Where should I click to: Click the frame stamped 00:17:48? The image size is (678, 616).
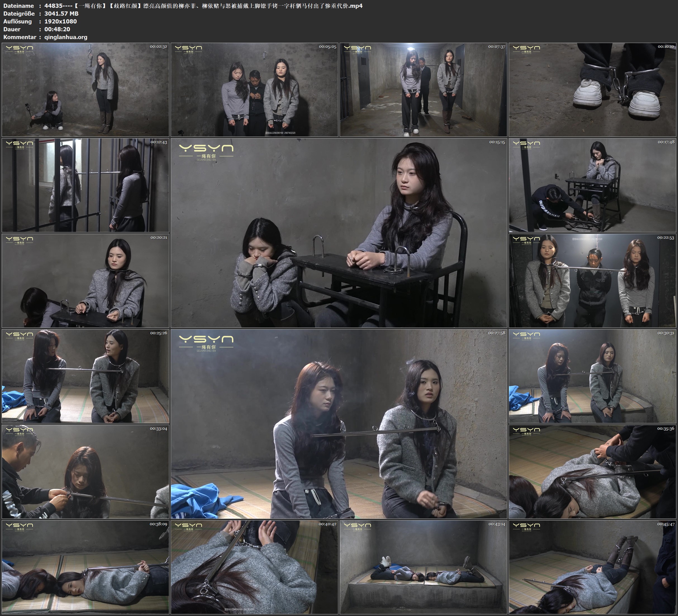(x=592, y=185)
